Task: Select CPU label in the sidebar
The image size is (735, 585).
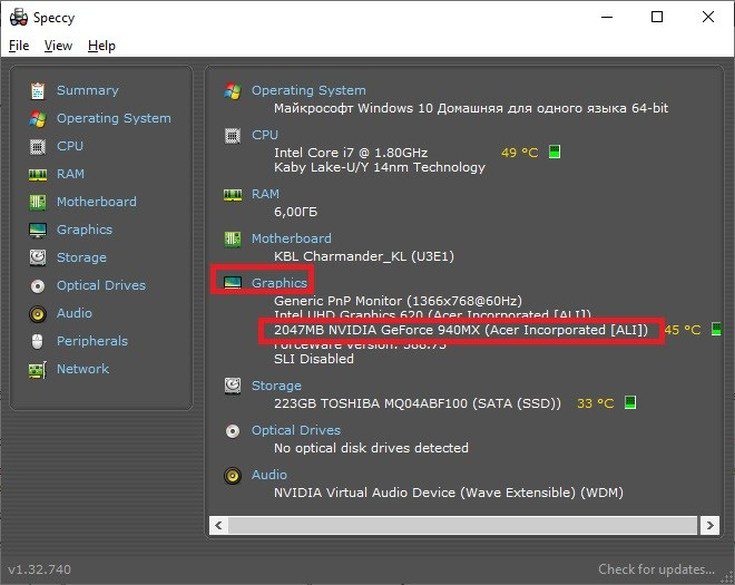Action: [70, 146]
